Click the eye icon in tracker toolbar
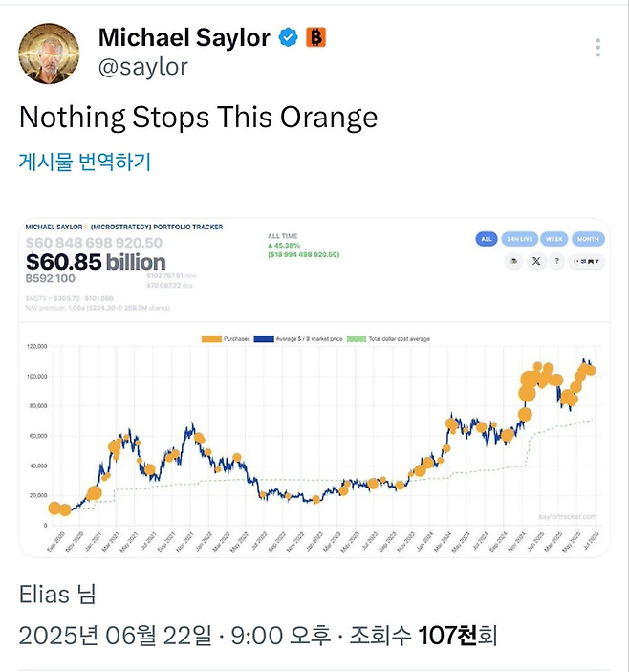 (x=512, y=260)
